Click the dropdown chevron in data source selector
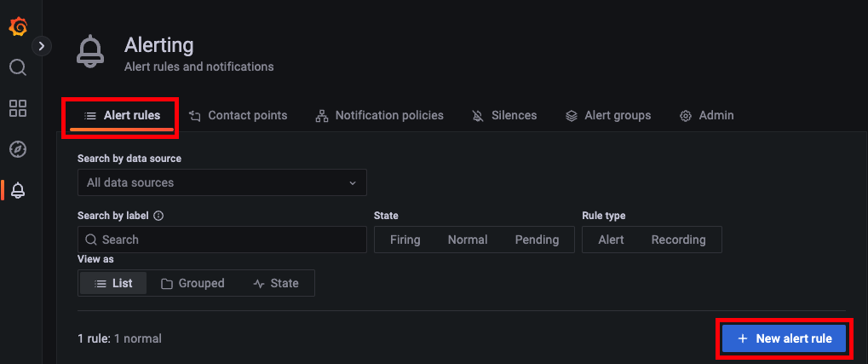This screenshot has height=364, width=868. [x=353, y=182]
